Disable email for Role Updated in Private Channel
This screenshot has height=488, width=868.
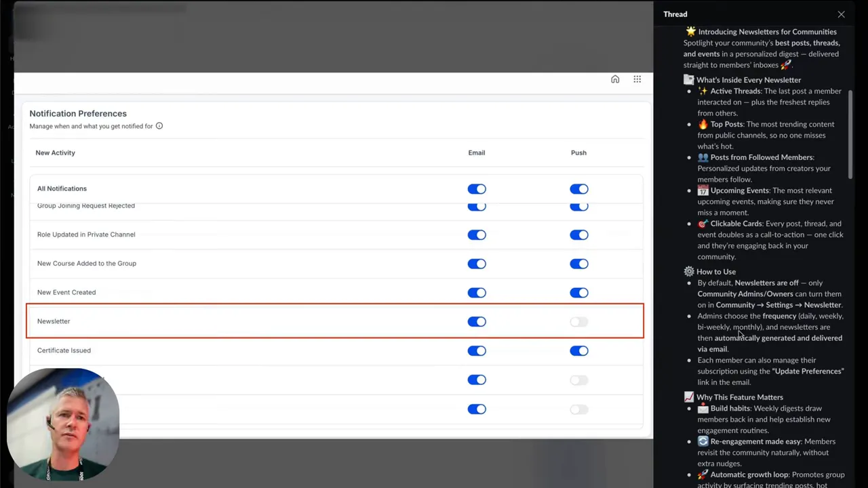(477, 235)
